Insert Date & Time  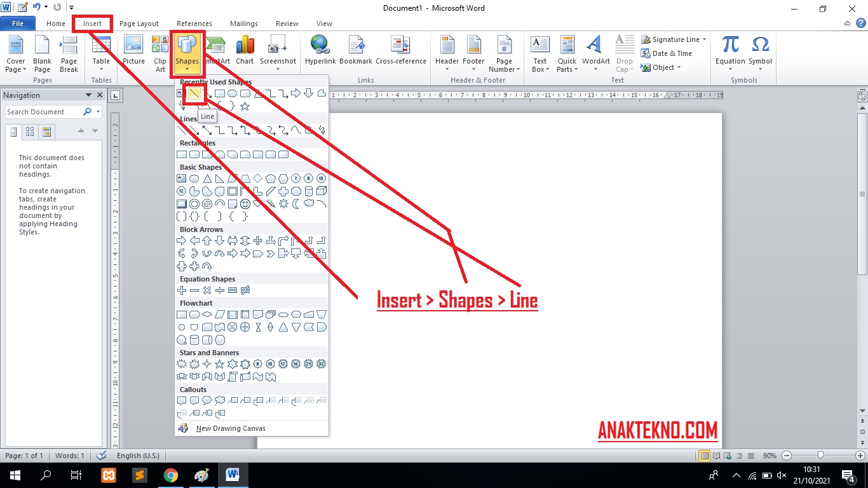[667, 53]
